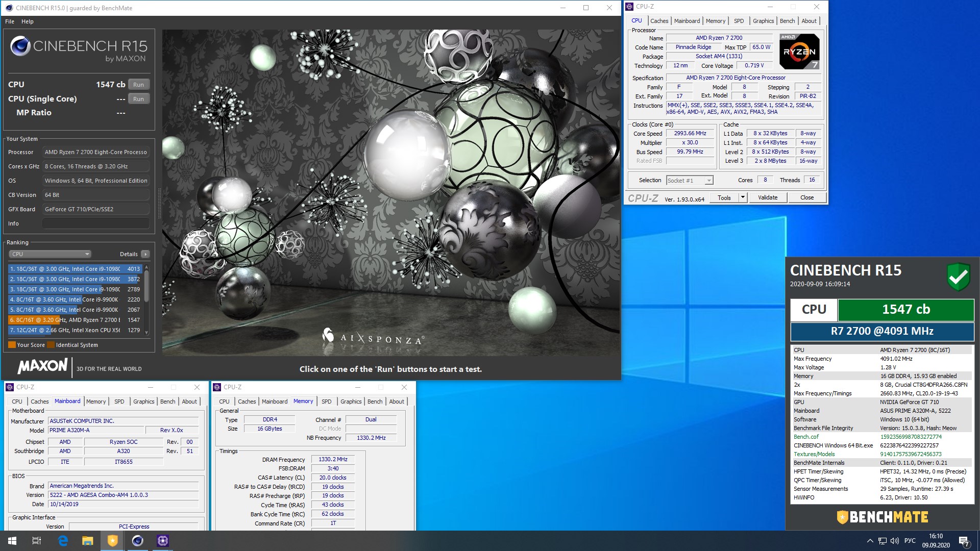Open the network tray icon

(883, 541)
